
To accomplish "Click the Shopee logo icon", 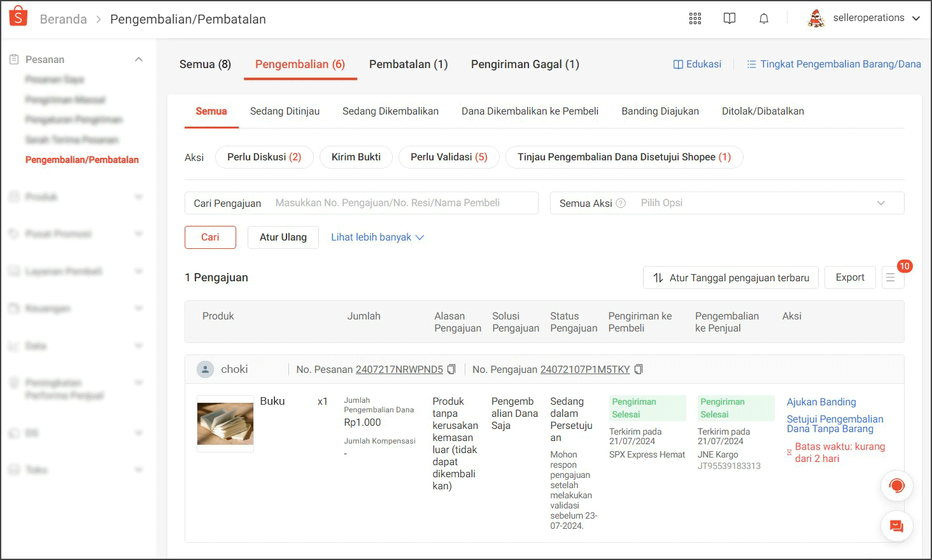I will pos(18,17).
